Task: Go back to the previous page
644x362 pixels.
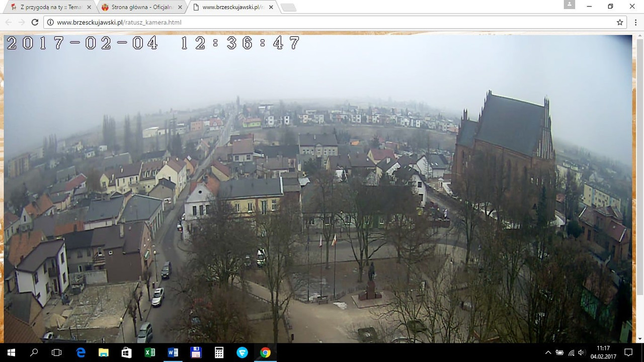Action: [8, 22]
